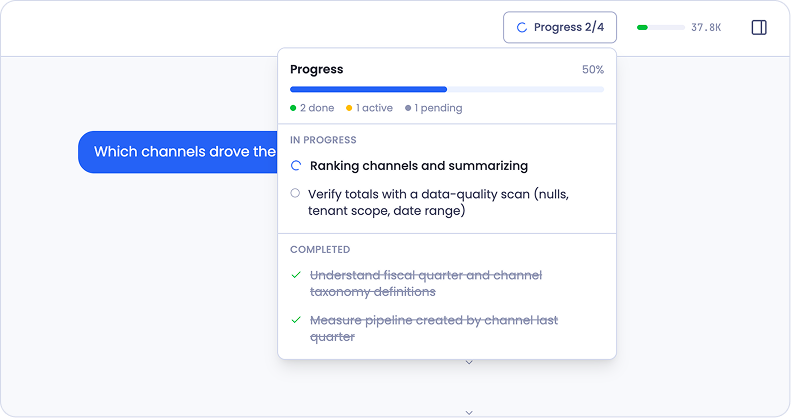Click the COMPLETED section header
Screen dimensions: 791x418
[320, 250]
